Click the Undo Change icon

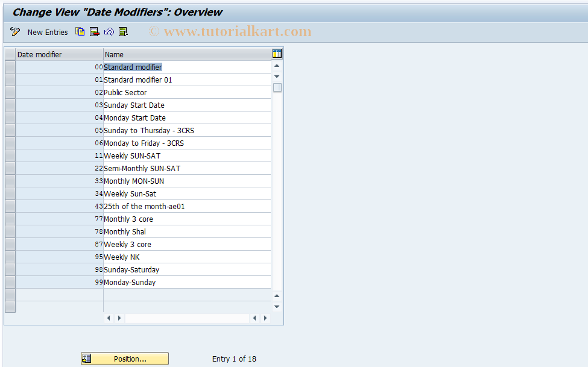point(109,32)
